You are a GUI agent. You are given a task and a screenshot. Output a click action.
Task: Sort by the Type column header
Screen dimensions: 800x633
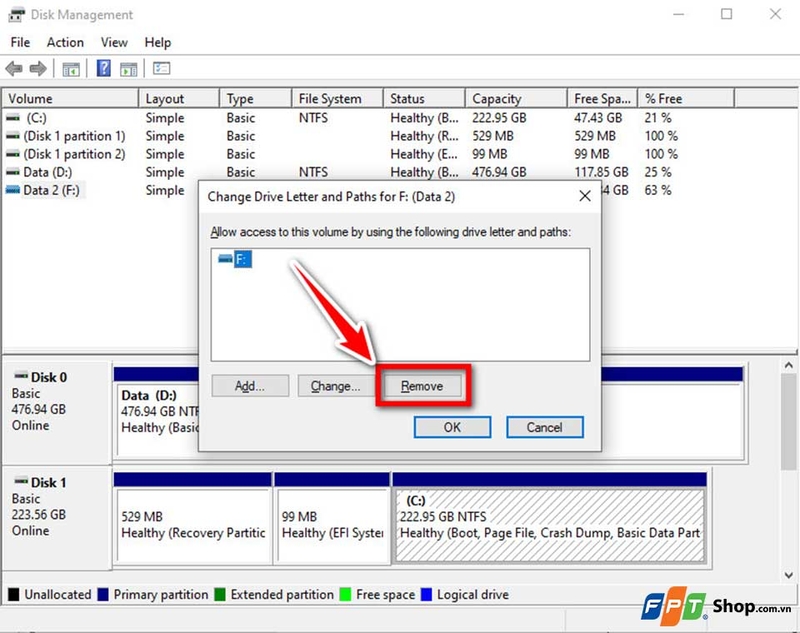coord(256,98)
